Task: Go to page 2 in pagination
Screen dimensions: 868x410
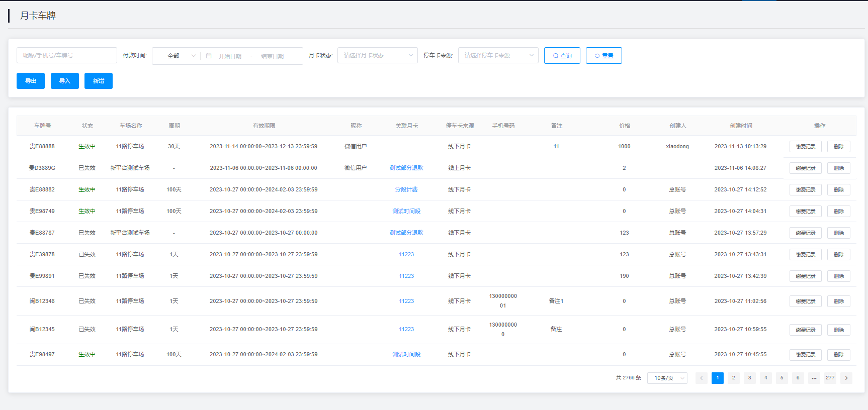Action: tap(733, 378)
